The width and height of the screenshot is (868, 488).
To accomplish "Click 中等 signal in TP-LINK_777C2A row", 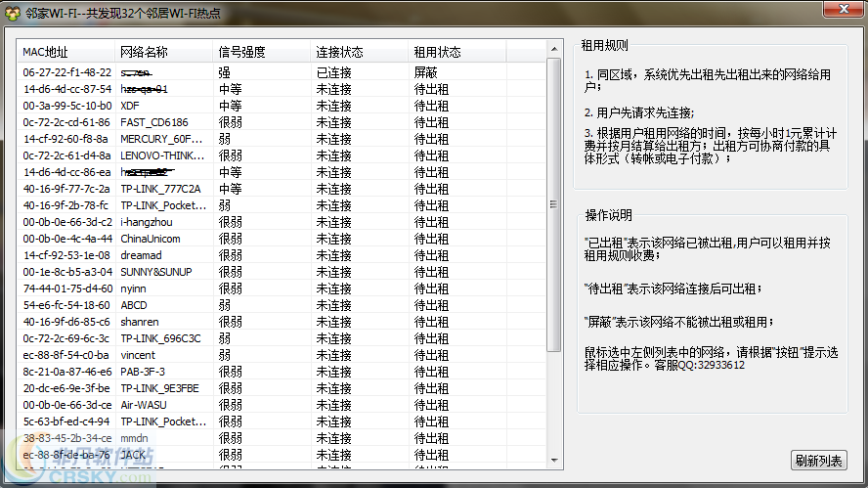I will 231,189.
